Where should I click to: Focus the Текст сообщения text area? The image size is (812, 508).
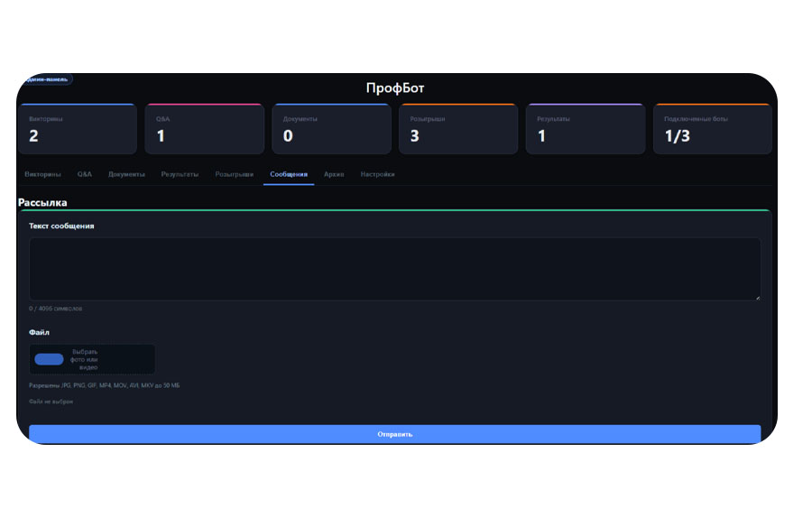click(394, 269)
